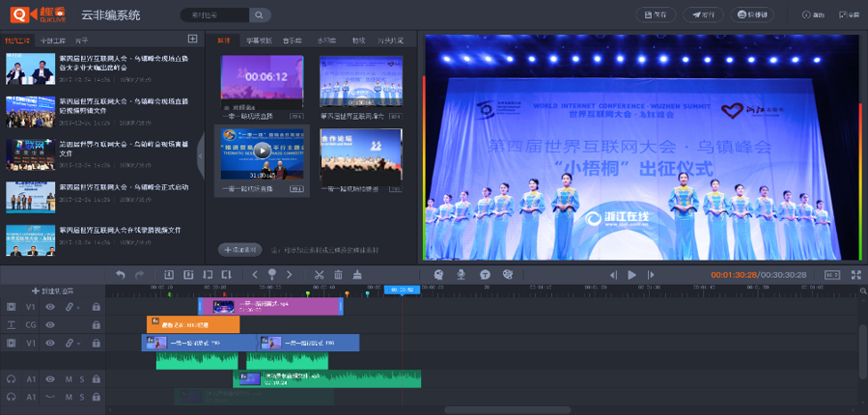Open the 帮助 help link
868x415 pixels.
point(814,14)
